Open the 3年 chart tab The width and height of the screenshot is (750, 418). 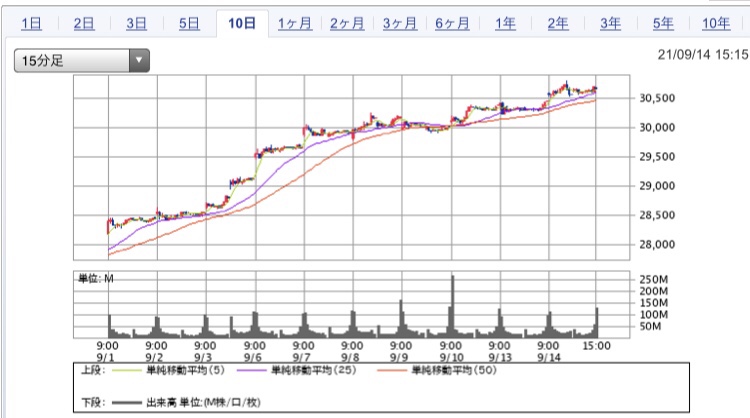click(x=610, y=23)
